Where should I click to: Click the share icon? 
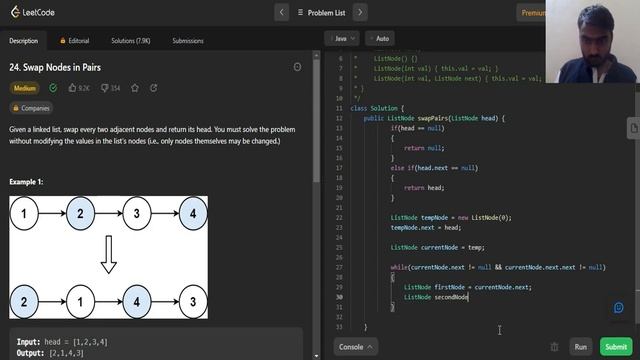coord(154,88)
